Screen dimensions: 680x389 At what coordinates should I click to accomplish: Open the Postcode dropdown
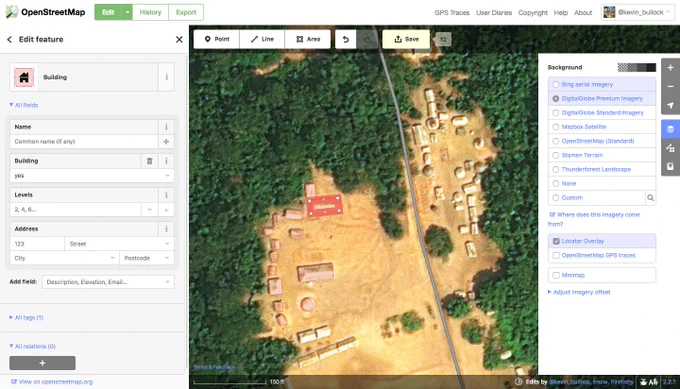[167, 258]
